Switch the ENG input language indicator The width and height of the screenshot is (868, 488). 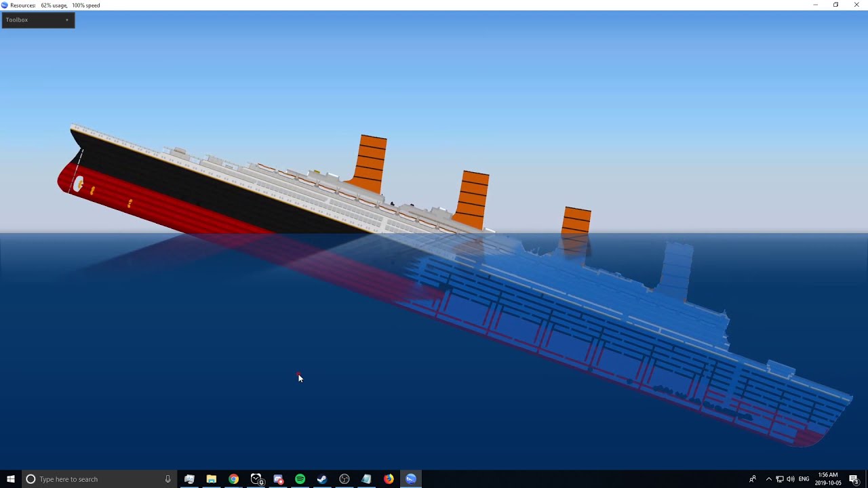pos(804,479)
